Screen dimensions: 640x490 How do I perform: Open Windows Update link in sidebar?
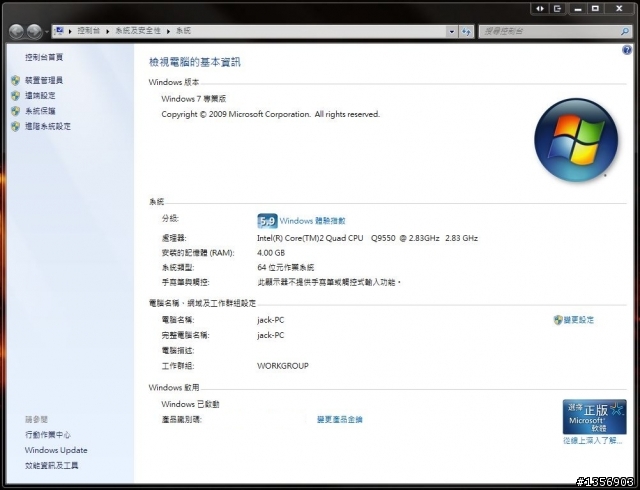tap(56, 450)
